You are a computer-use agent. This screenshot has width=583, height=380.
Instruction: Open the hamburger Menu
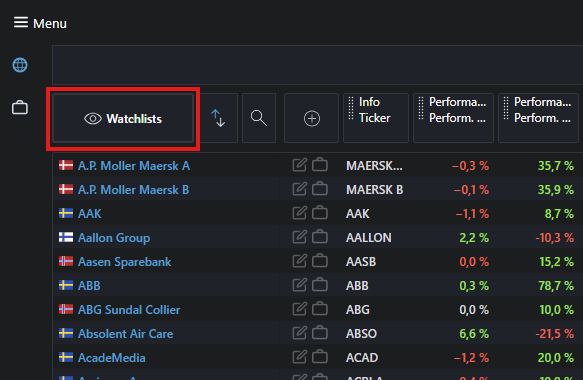click(x=40, y=23)
